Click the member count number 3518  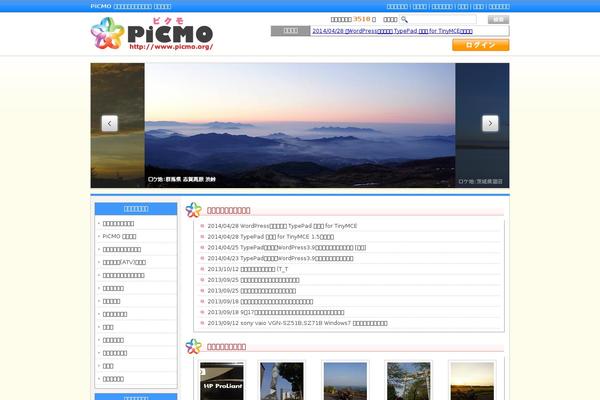coord(362,19)
